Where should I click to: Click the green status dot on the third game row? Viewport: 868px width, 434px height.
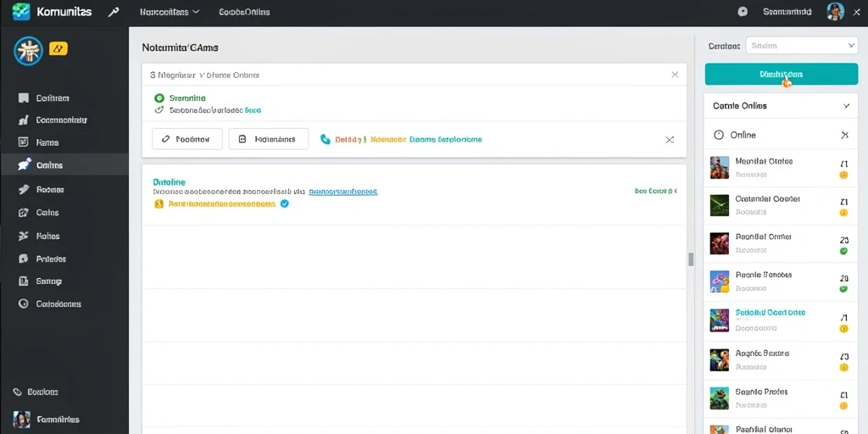[x=843, y=250]
